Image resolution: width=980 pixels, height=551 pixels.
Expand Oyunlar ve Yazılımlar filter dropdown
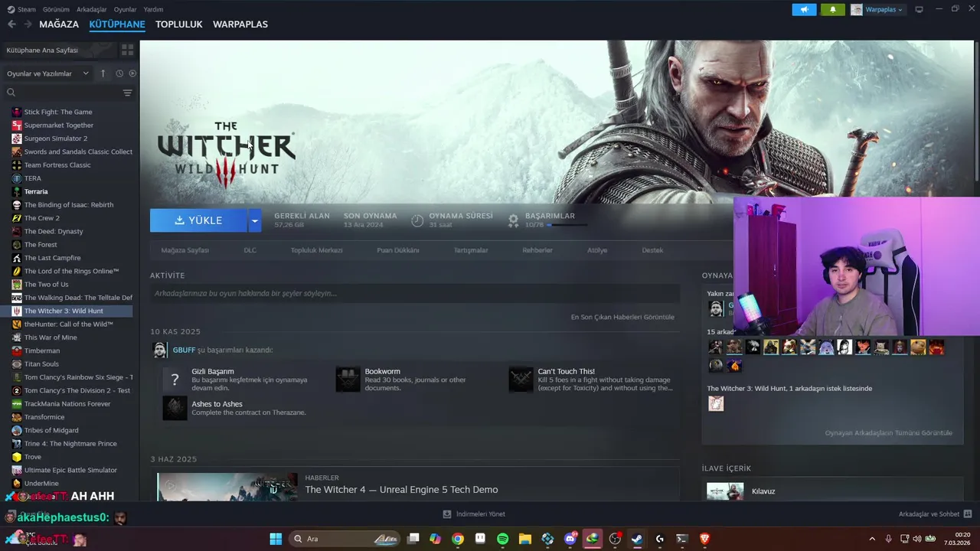47,73
